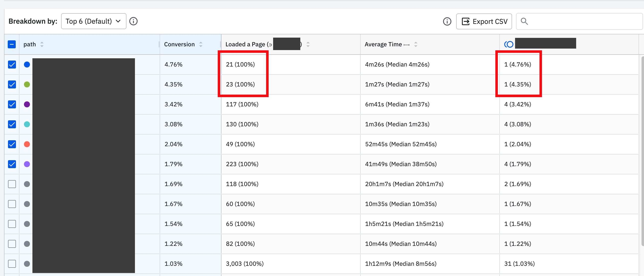Check the 1.69% conversion row checkbox
The height and width of the screenshot is (276, 644).
(x=12, y=184)
